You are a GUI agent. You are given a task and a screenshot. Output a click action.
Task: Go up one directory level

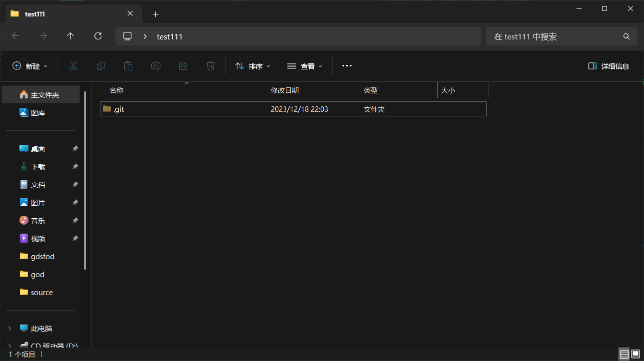pos(70,36)
